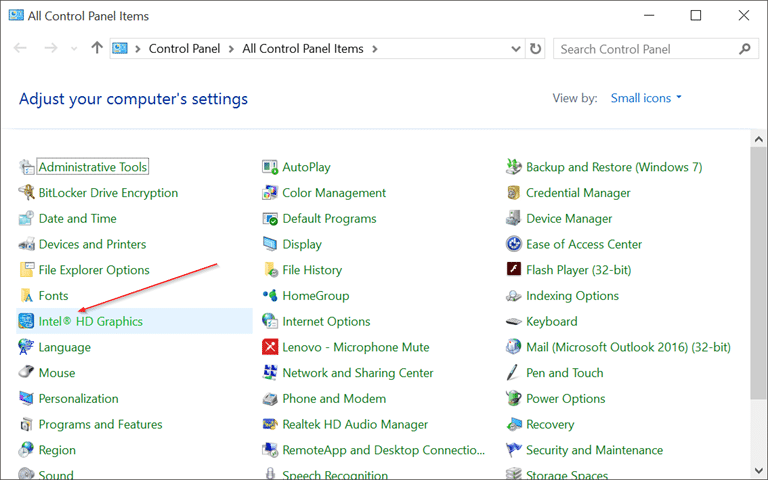
Task: Navigate back with the back arrow
Action: point(20,48)
